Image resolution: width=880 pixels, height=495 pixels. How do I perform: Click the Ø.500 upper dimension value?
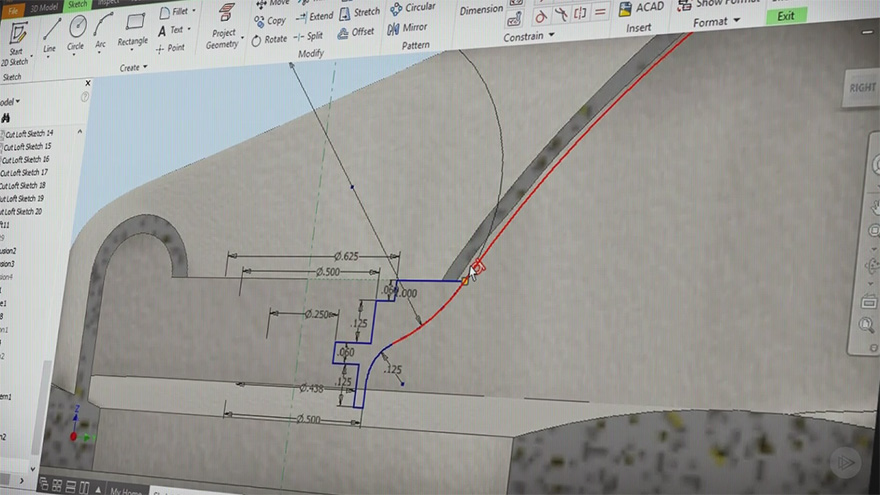pos(328,272)
